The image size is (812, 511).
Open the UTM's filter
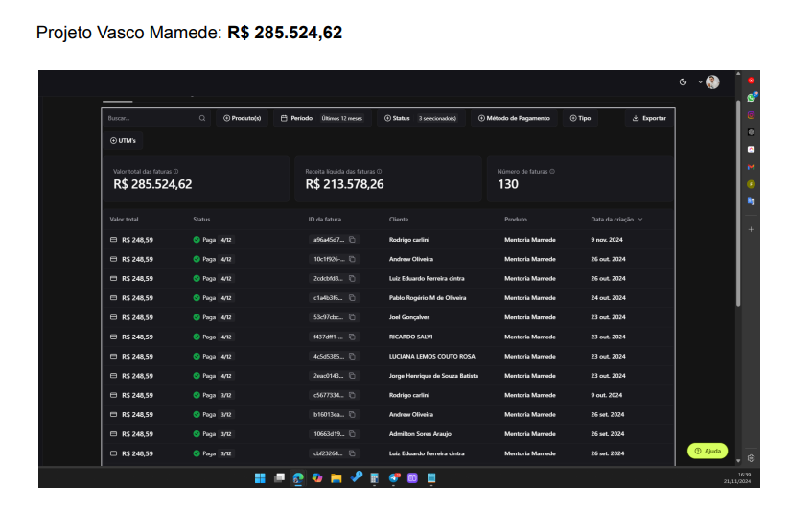pos(124,140)
